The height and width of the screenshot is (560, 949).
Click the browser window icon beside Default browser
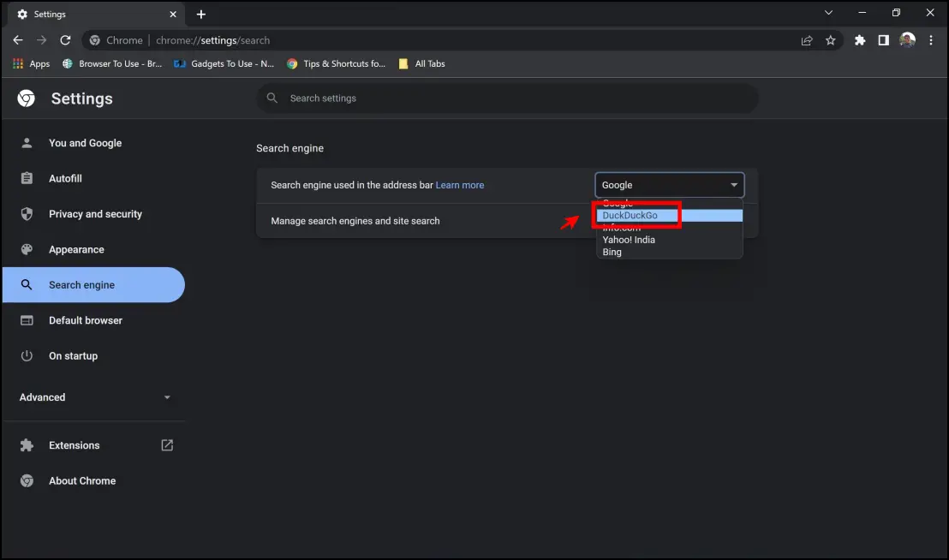point(27,320)
